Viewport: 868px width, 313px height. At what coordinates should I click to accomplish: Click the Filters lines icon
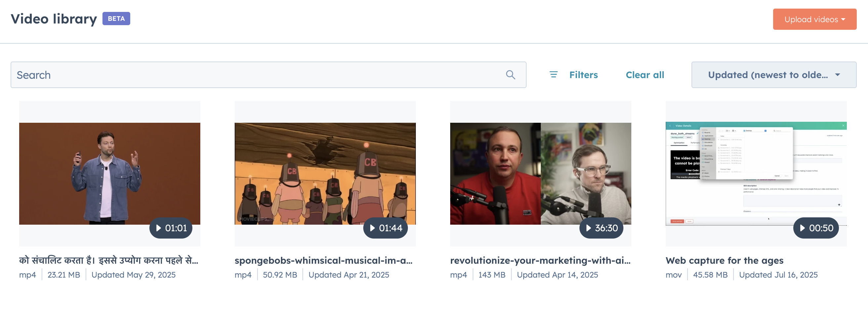coord(553,74)
